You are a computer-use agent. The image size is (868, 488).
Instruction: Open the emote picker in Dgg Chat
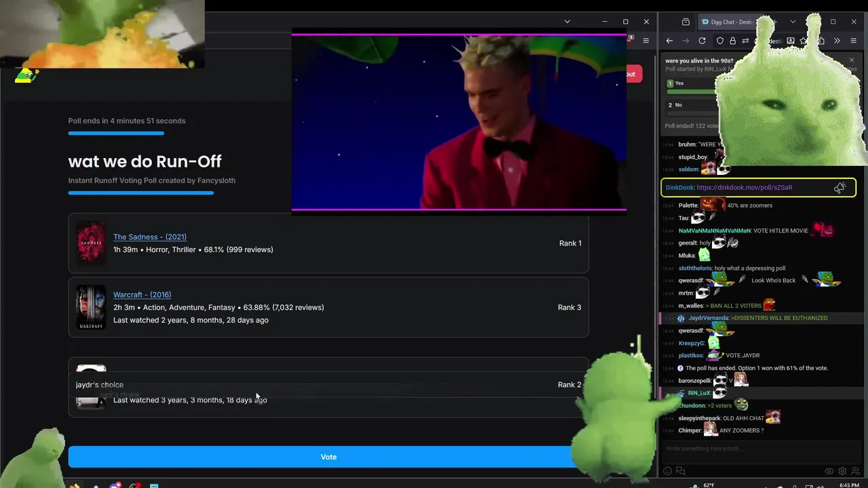pos(667,471)
